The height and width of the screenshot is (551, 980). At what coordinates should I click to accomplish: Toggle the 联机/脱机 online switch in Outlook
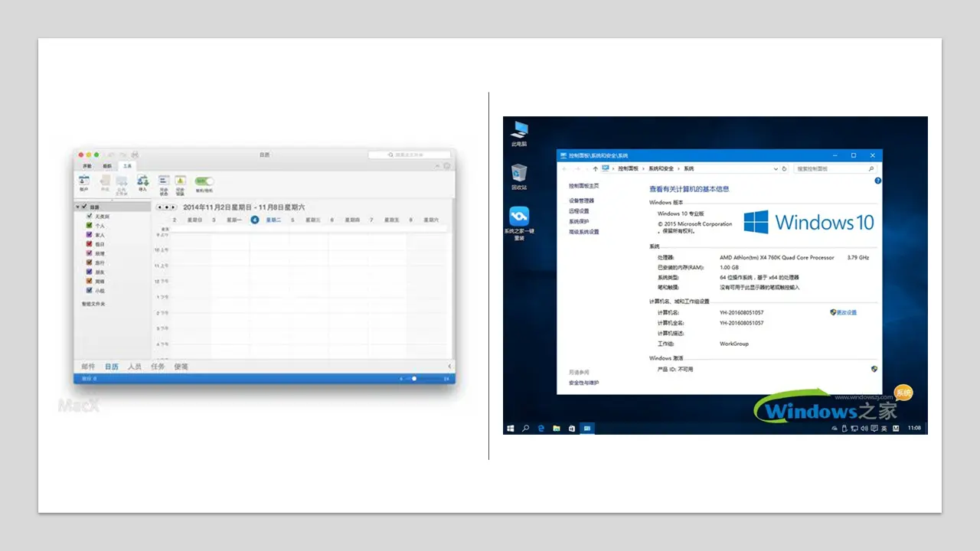[x=204, y=181]
